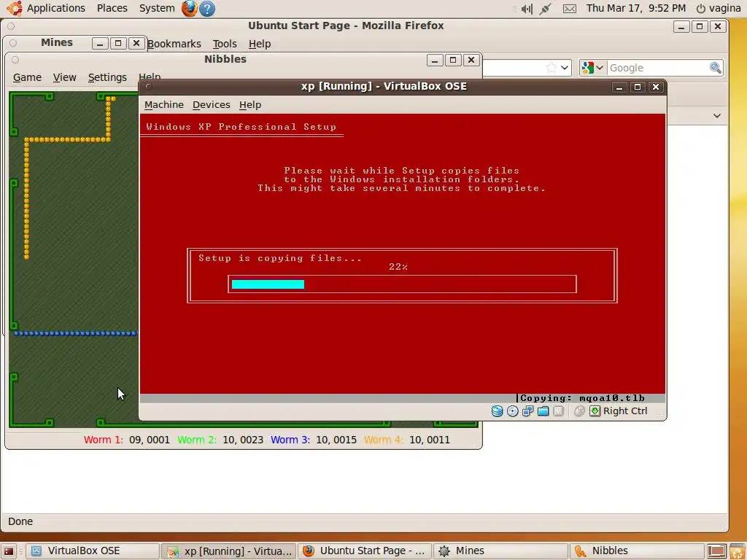The image size is (747, 560).
Task: Click the Worm 3 score label
Action: point(290,440)
